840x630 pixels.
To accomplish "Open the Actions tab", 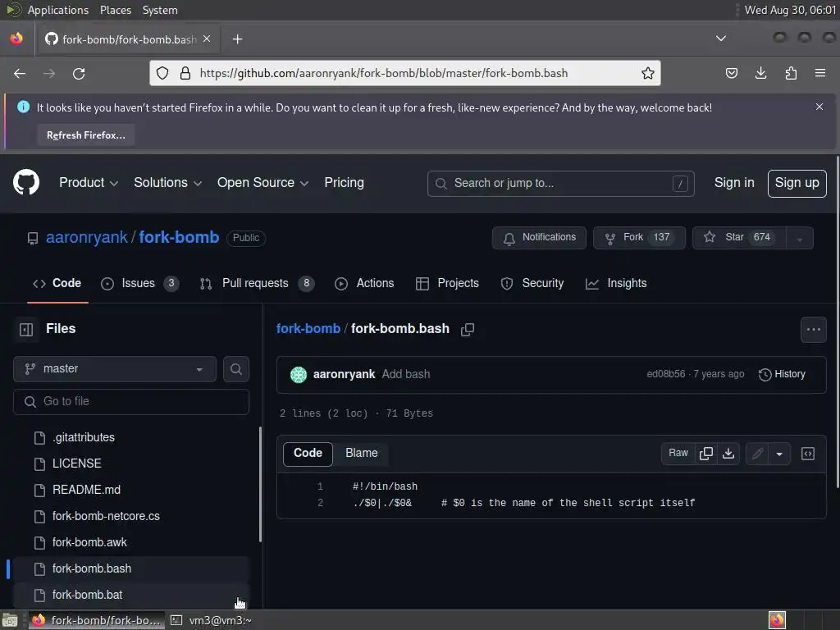I will (x=364, y=283).
